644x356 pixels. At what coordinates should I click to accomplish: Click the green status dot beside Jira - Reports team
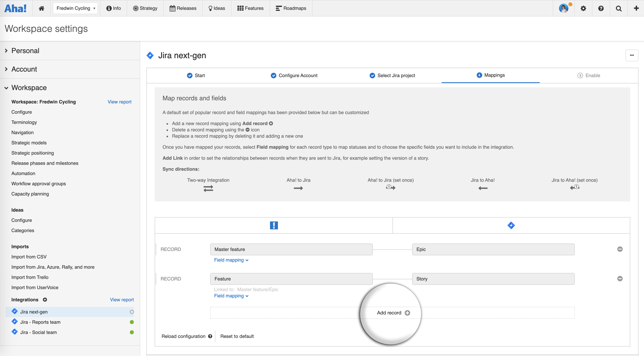(x=132, y=322)
